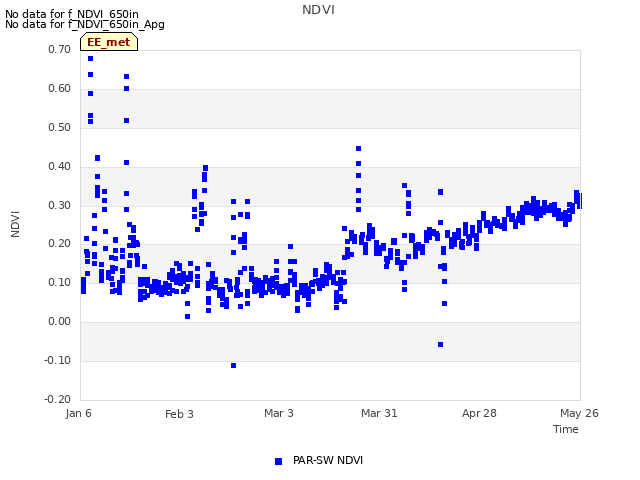Click the vertical NDVI axis label
The image size is (640, 480).
15,224
